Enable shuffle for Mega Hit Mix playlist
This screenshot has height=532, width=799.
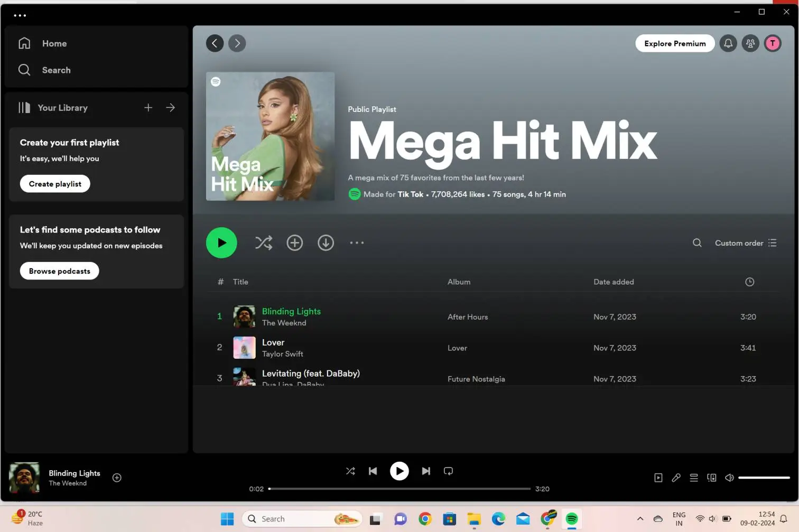(x=264, y=243)
